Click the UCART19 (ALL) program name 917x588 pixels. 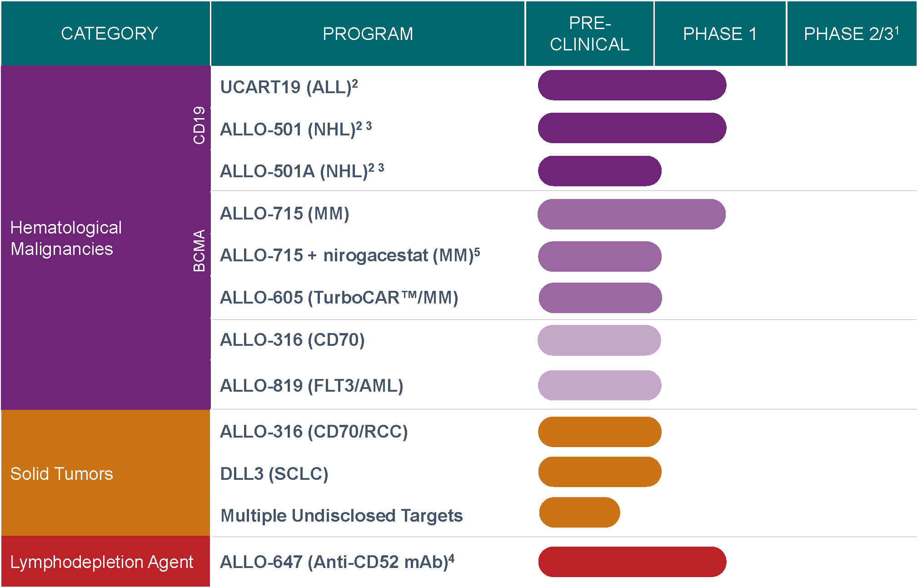[289, 87]
